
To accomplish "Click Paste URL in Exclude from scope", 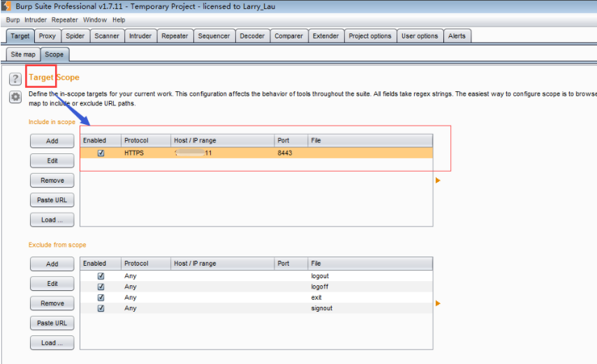I will (x=52, y=323).
